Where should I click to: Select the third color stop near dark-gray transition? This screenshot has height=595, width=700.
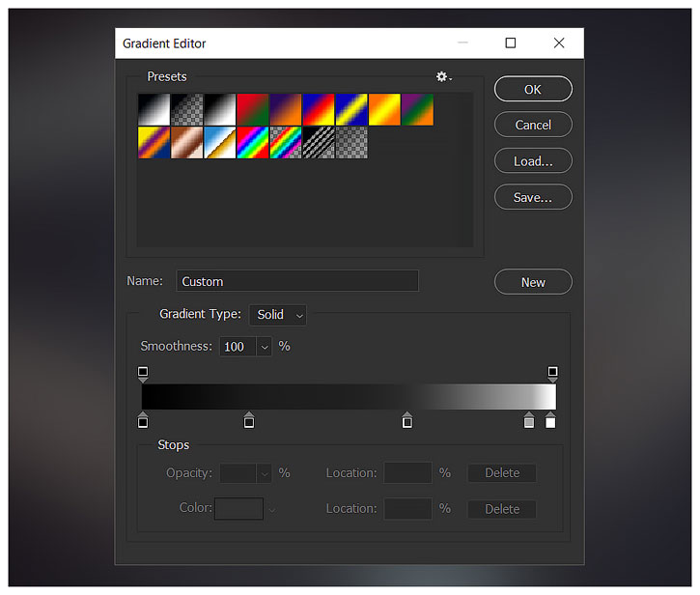click(x=407, y=420)
